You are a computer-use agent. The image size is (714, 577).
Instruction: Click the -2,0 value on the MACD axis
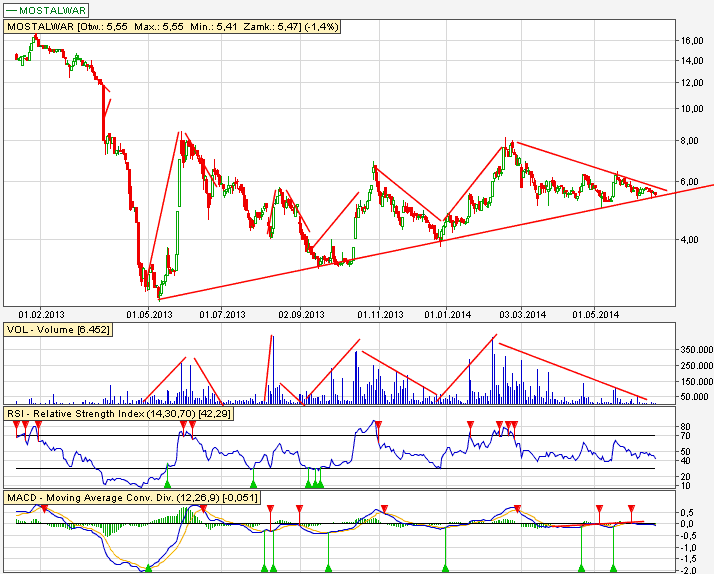point(688,571)
